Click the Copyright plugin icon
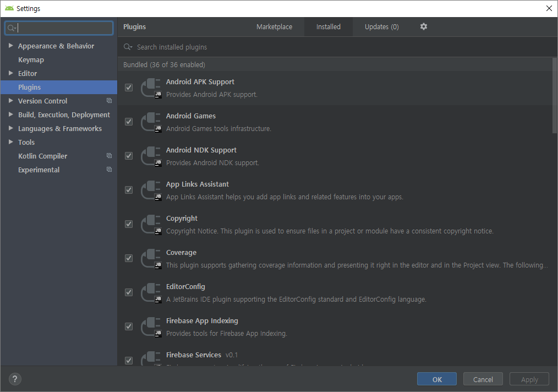Viewport: 558px width, 392px height. click(151, 225)
